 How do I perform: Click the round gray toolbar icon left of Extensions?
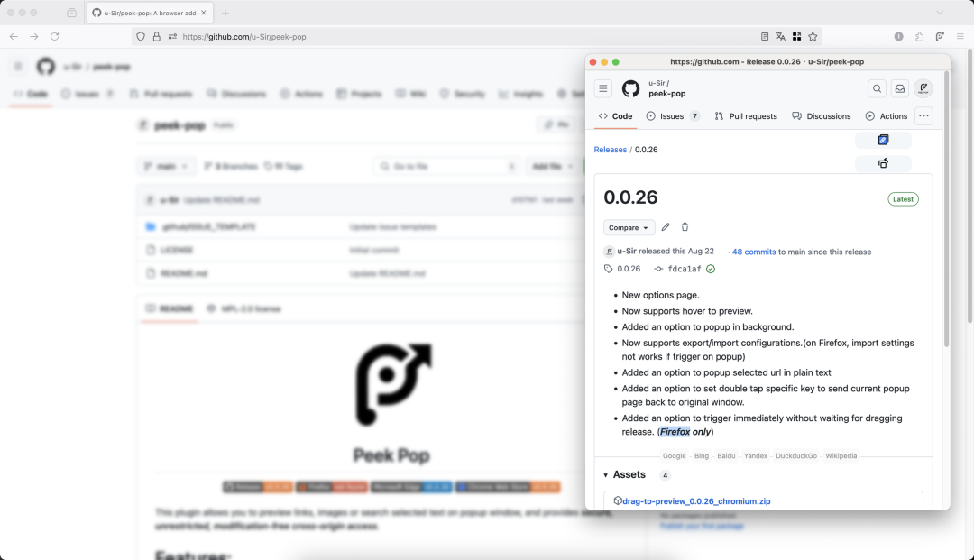click(899, 37)
